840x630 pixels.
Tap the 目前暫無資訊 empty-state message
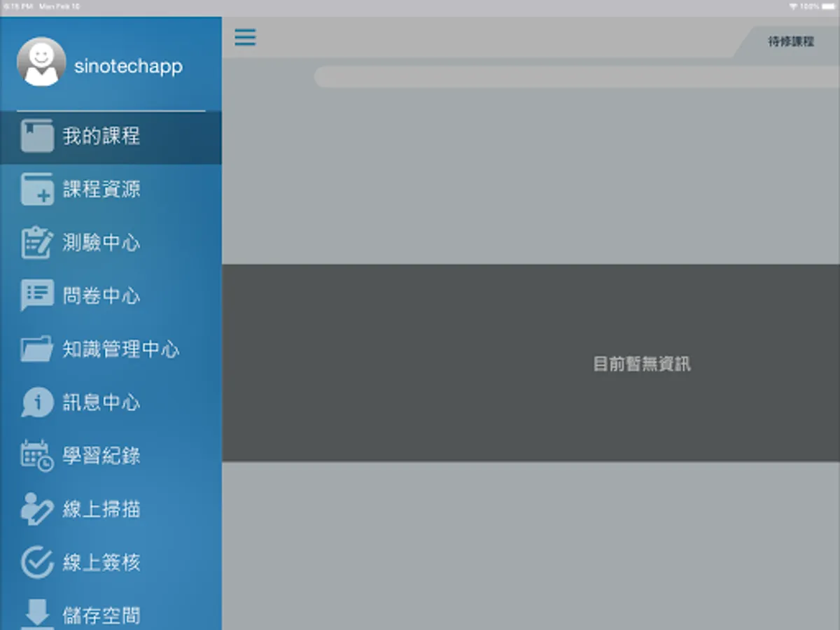641,364
